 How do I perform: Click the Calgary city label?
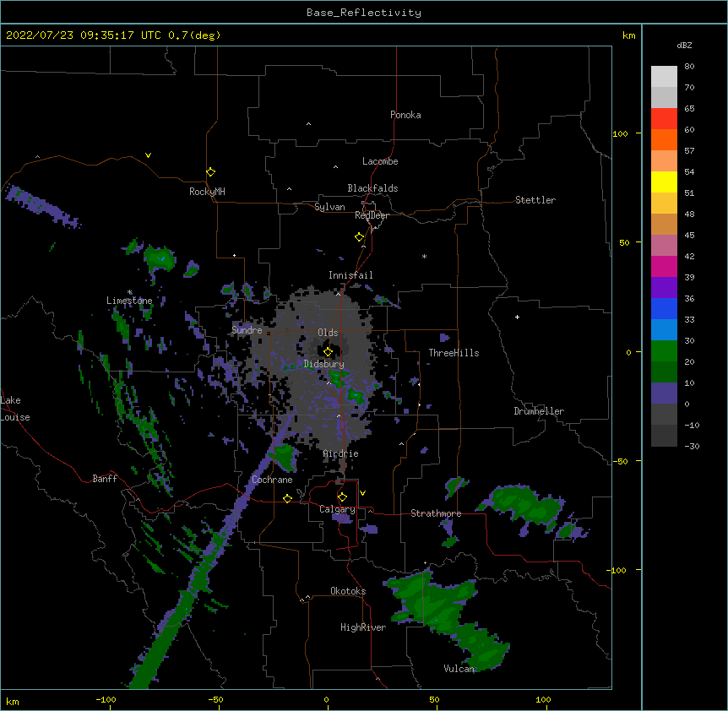337,509
